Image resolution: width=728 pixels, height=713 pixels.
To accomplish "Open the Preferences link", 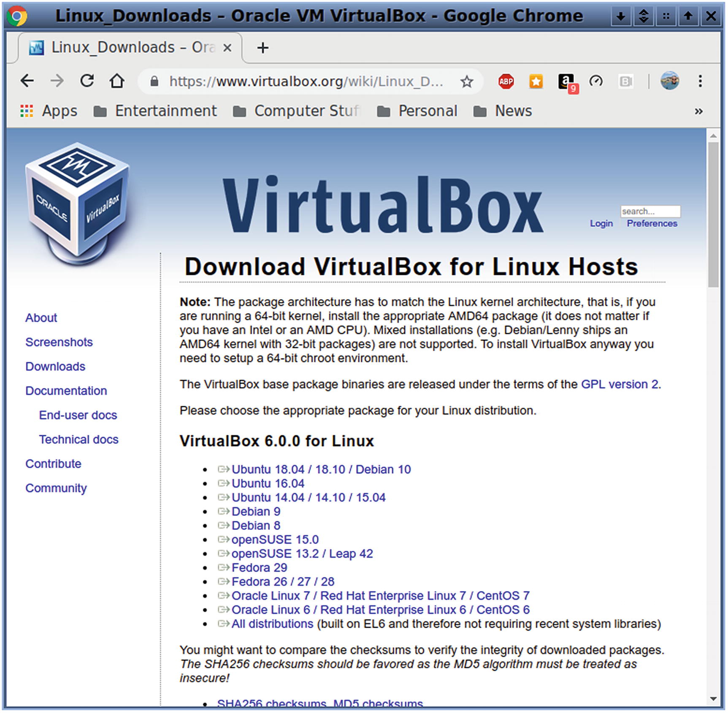I will click(x=652, y=223).
